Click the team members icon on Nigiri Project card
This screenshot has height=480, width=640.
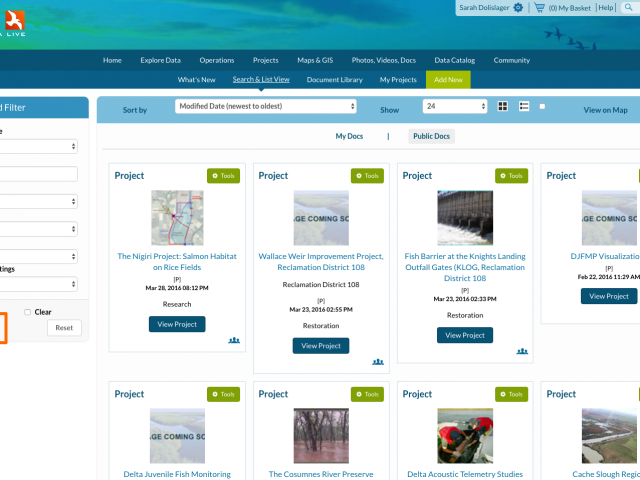pos(234,340)
